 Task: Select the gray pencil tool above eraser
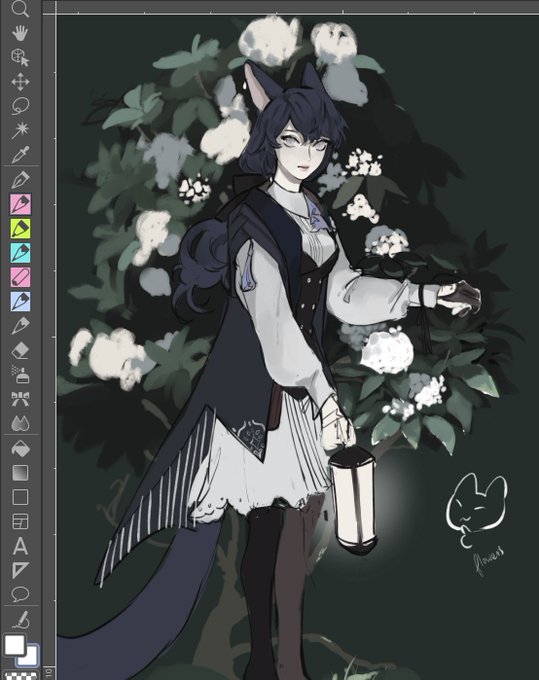[20, 326]
